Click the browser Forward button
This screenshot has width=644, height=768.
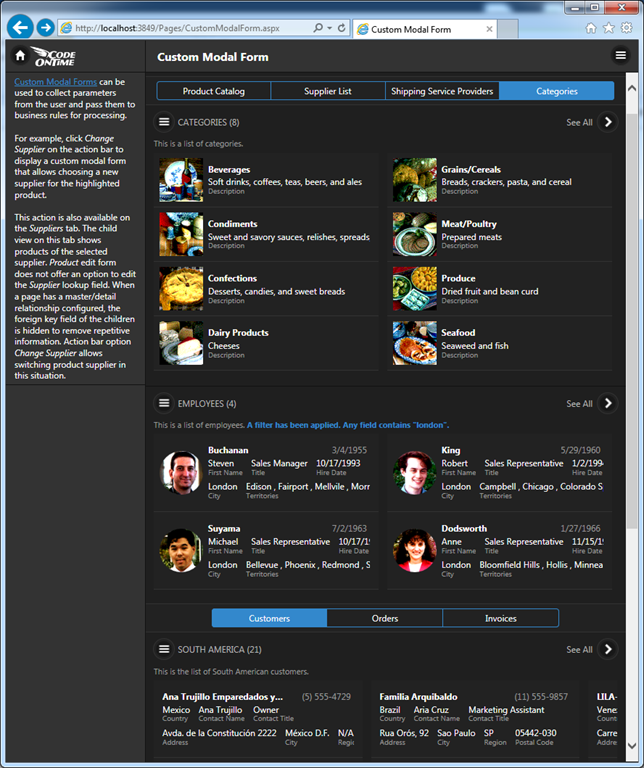(46, 27)
